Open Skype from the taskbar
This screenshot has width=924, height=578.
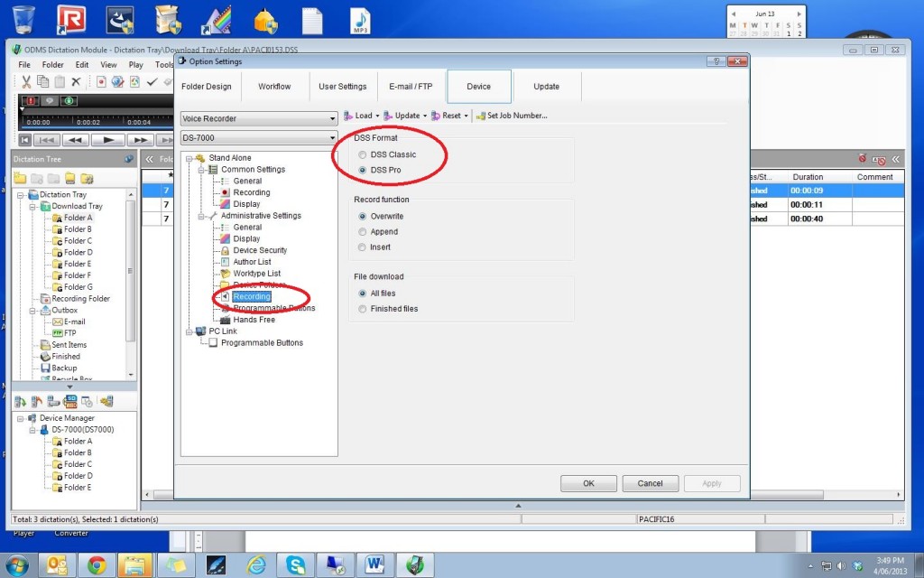pos(295,565)
